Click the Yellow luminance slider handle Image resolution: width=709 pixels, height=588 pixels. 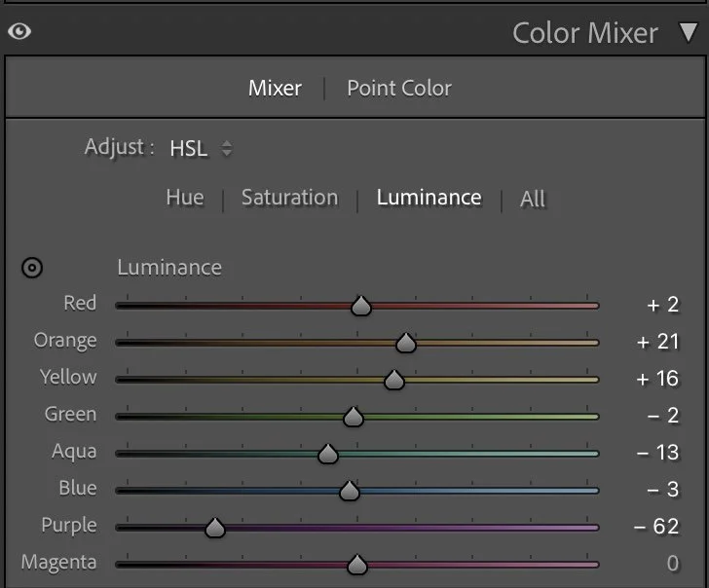pos(393,380)
